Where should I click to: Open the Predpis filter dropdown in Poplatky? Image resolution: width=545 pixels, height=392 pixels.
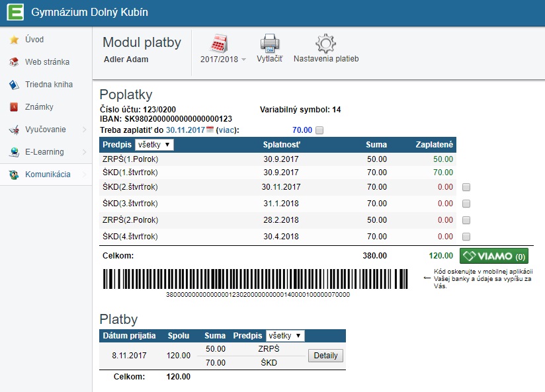pyautogui.click(x=154, y=144)
